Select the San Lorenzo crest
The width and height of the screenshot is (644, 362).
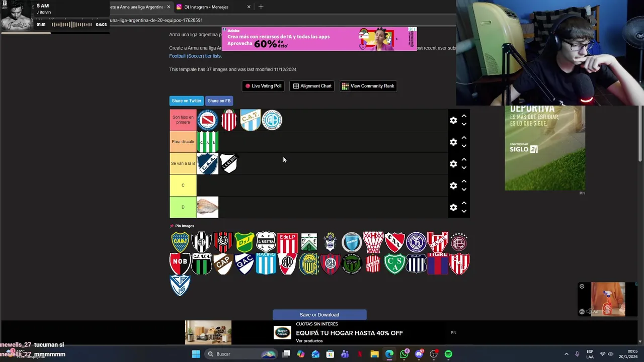331,263
